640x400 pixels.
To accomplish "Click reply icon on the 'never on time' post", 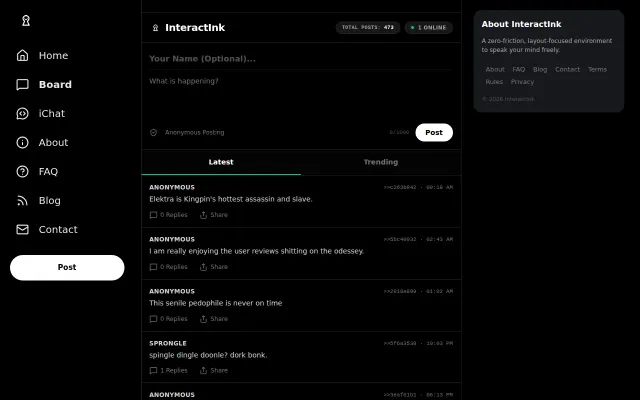I will (153, 319).
